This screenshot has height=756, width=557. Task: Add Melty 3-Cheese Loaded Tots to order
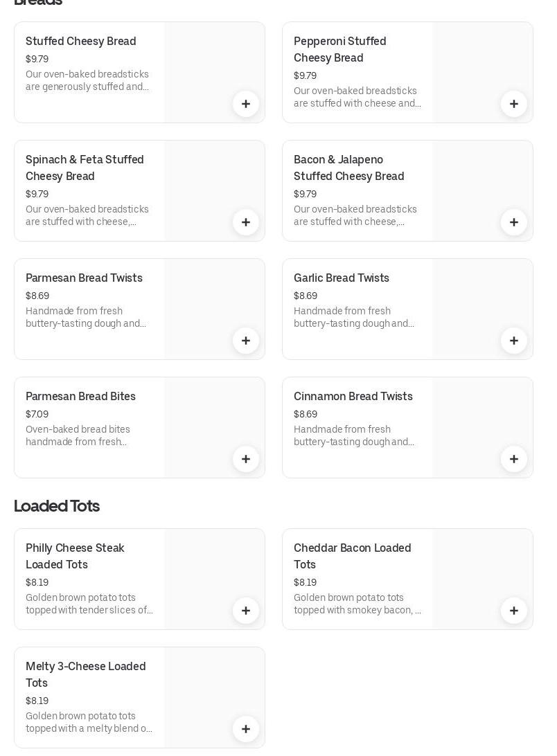click(246, 729)
